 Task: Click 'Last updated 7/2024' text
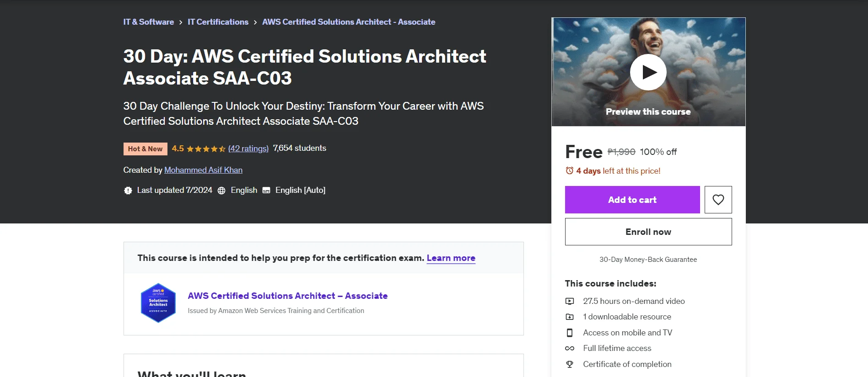175,190
